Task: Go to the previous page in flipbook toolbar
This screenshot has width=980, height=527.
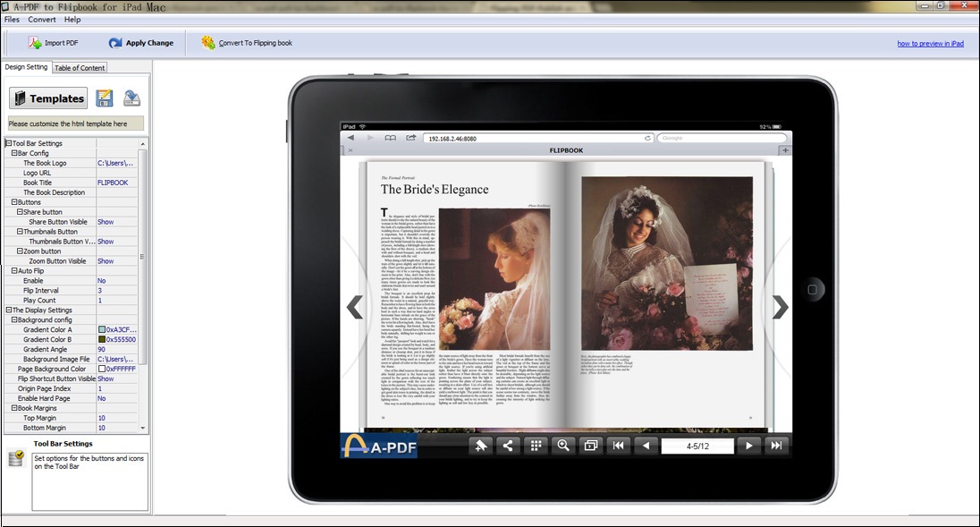Action: coord(646,446)
